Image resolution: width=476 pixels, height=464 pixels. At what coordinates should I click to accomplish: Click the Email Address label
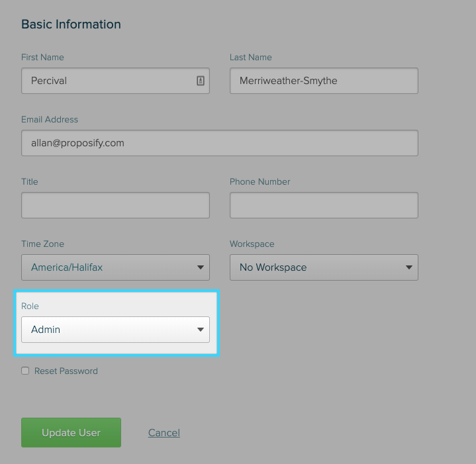(50, 120)
